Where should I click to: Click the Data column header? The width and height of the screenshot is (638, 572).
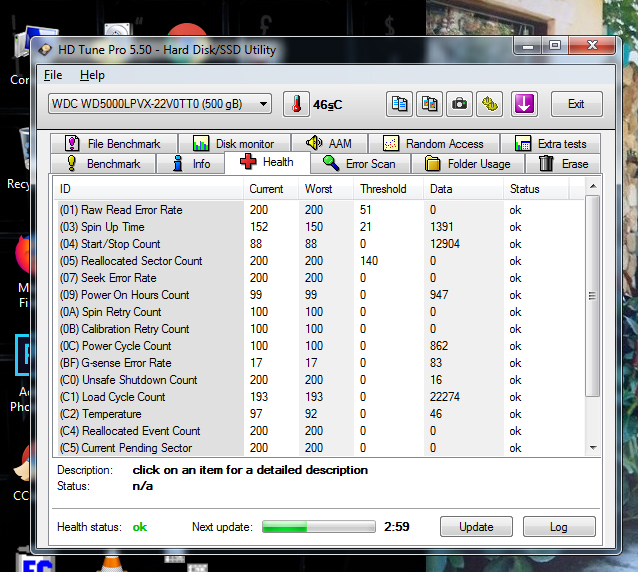point(464,189)
